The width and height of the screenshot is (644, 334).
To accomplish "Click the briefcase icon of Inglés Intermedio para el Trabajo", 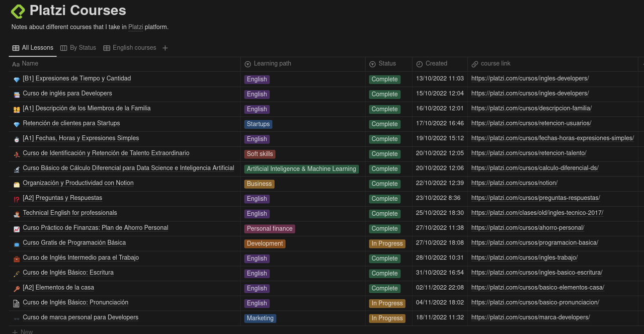I will pos(17,259).
